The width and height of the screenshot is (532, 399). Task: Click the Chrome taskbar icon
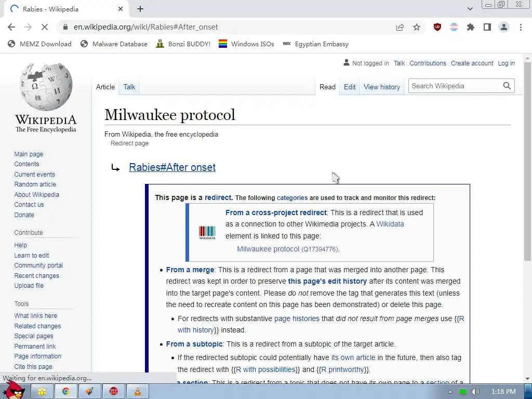click(x=66, y=392)
